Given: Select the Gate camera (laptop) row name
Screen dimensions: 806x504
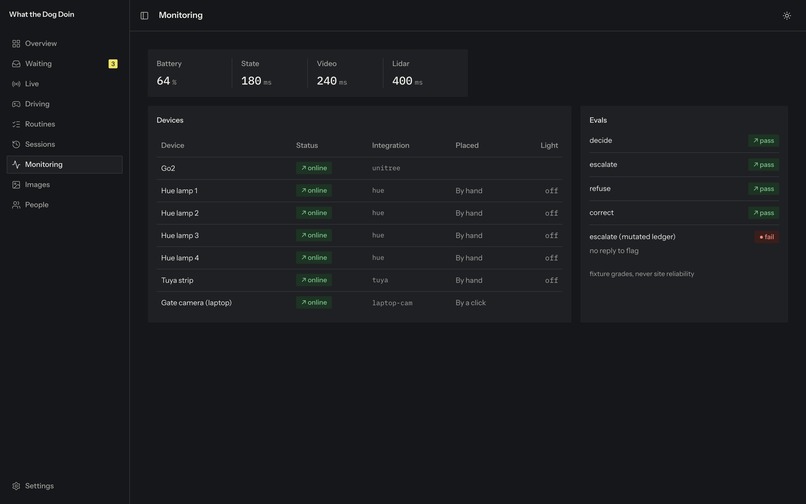Looking at the screenshot, I should tap(196, 303).
